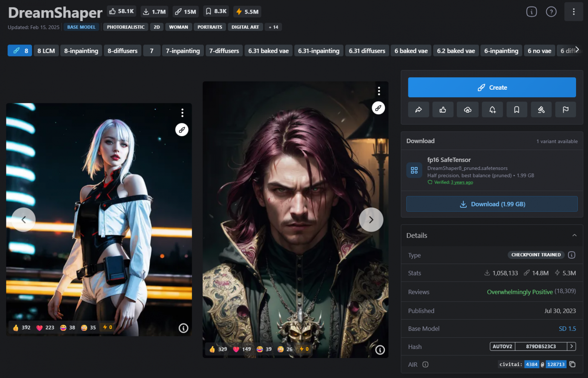The width and height of the screenshot is (588, 378).
Task: Click the share arrow icon below Create
Action: [x=418, y=110]
